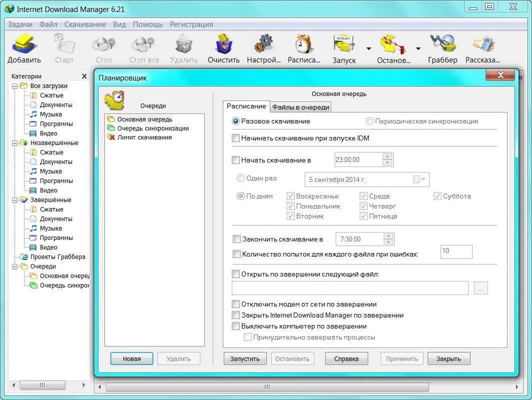Viewport: 532px width, 400px height.
Task: Open the Вид menu
Action: [119, 24]
